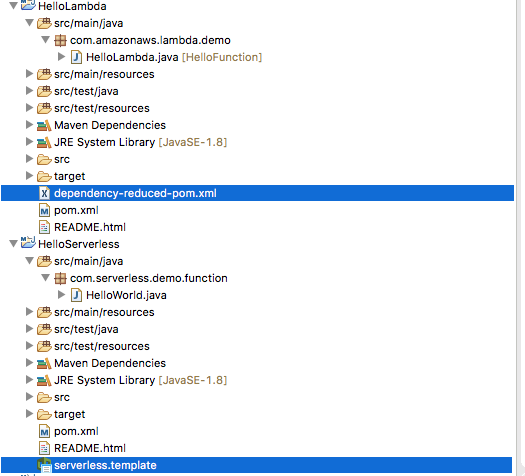Viewport: 525px width, 476px height.
Task: Expand src/test/java in HelloLambda
Action: pos(29,91)
